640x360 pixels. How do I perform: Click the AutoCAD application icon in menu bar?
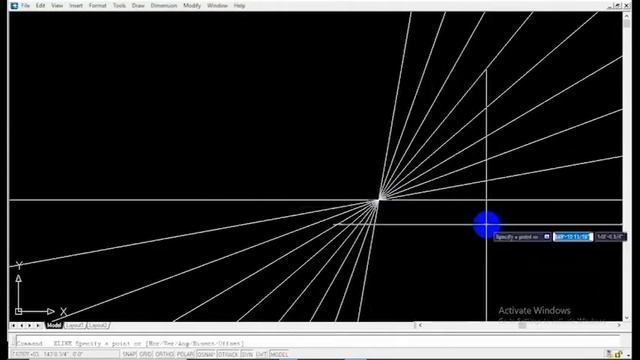coord(14,6)
